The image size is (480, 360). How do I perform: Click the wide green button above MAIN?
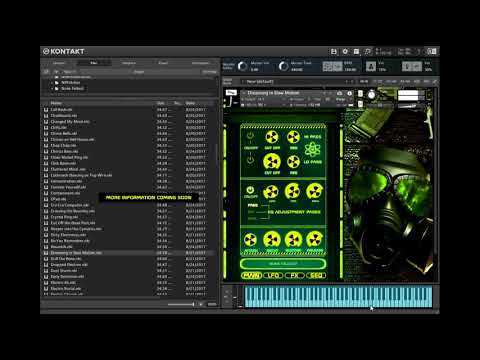coord(283,264)
